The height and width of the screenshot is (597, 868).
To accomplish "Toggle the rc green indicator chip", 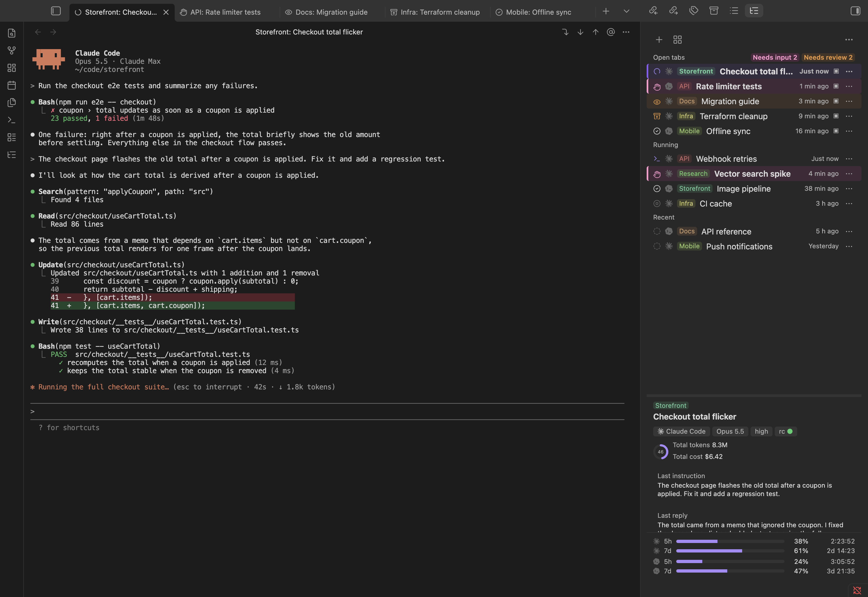I will [x=785, y=431].
